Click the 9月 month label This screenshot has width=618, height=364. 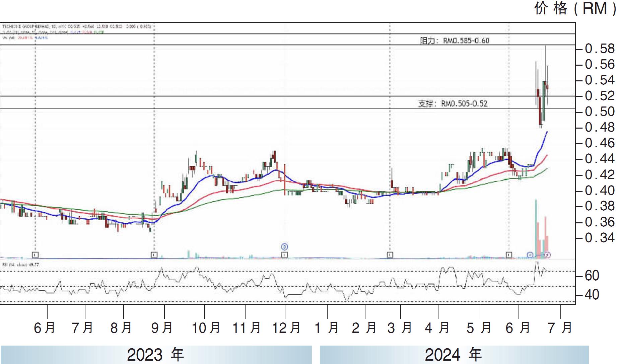[162, 328]
